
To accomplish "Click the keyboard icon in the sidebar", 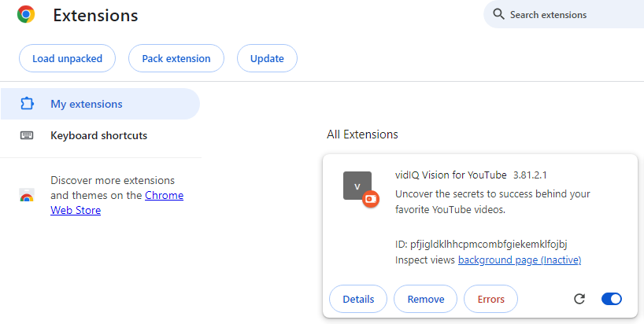I will pyautogui.click(x=27, y=135).
